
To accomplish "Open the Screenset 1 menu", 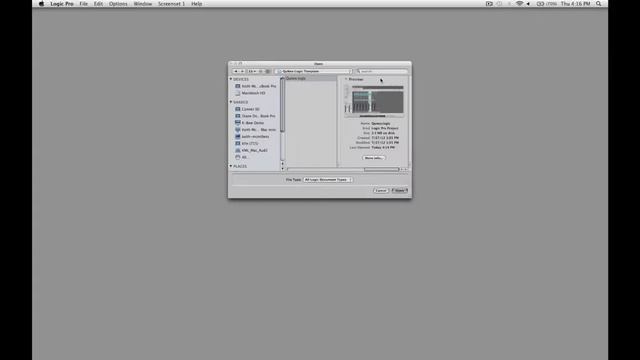I will 171,4.
